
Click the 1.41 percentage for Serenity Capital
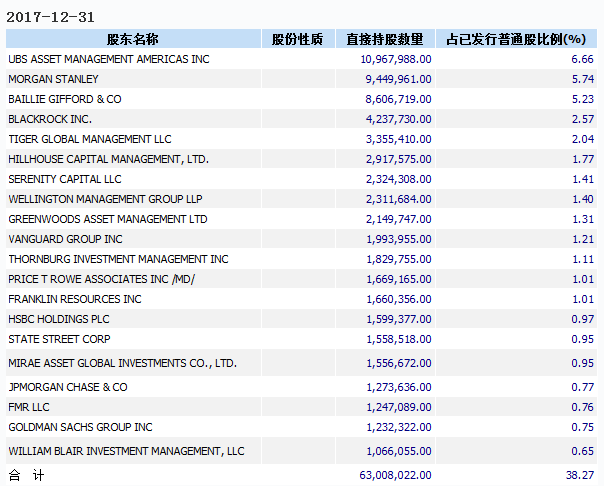[x=583, y=179]
